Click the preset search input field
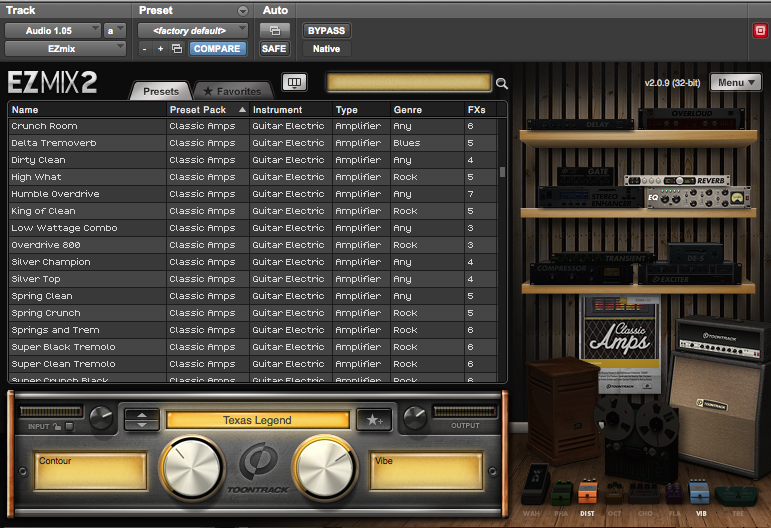Screen dimensions: 771x528 point(409,82)
